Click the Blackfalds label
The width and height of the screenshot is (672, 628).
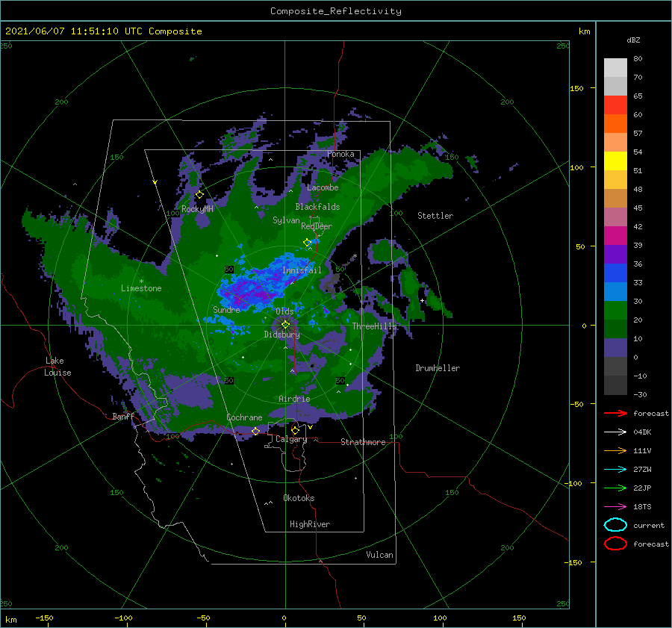[x=317, y=207]
